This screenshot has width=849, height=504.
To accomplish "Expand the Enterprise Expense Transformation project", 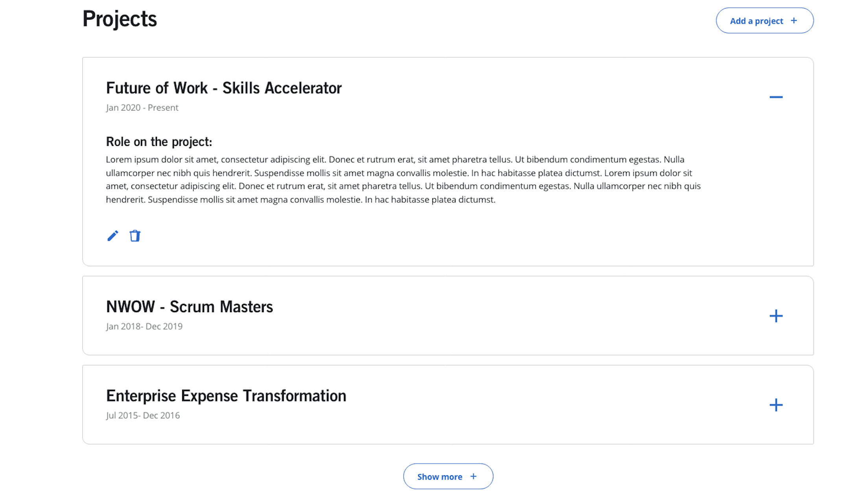I will 776,405.
